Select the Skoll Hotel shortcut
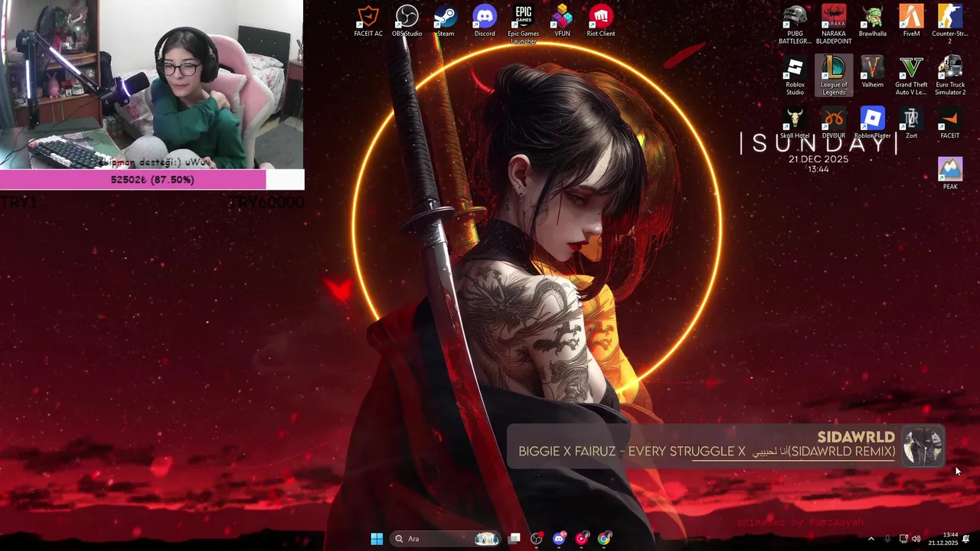The height and width of the screenshot is (551, 980). click(x=795, y=123)
